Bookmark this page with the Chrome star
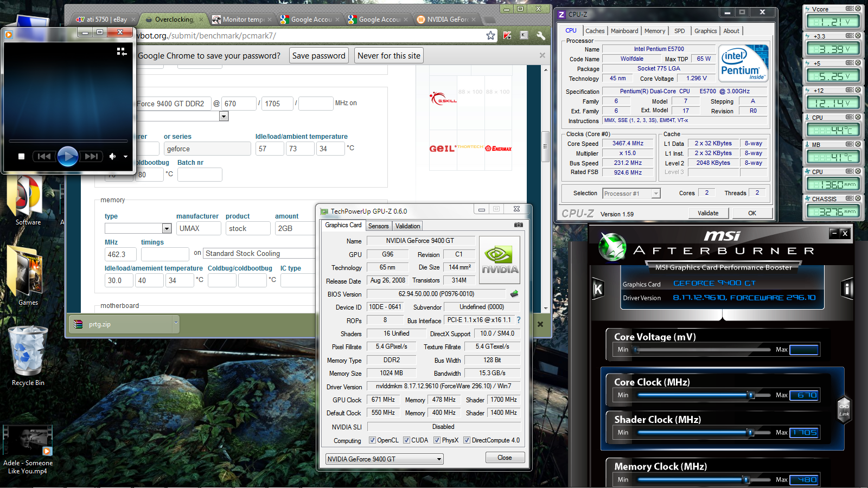This screenshot has width=868, height=488. tap(490, 35)
